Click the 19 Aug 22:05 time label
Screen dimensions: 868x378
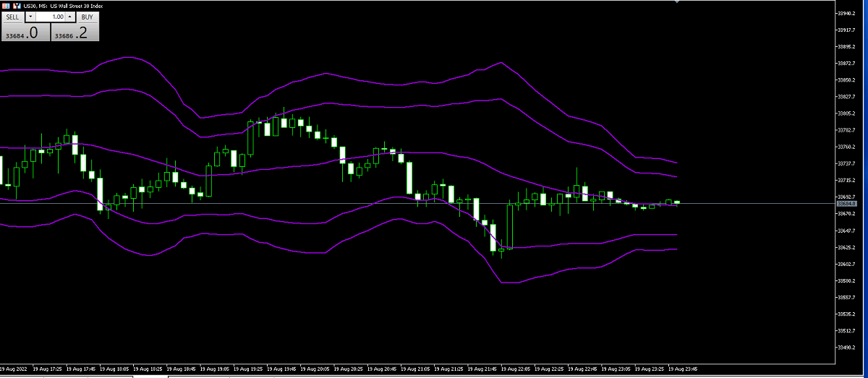[515, 369]
